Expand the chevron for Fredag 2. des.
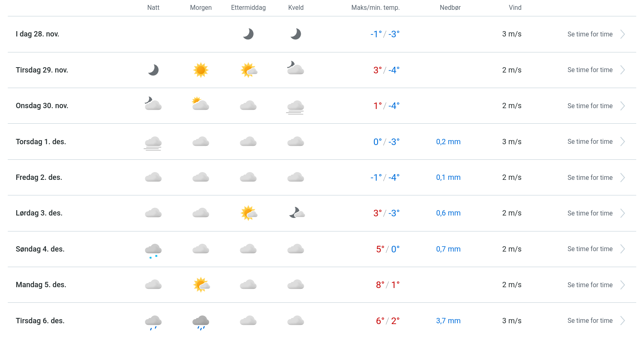Image resolution: width=644 pixels, height=338 pixels. [622, 177]
